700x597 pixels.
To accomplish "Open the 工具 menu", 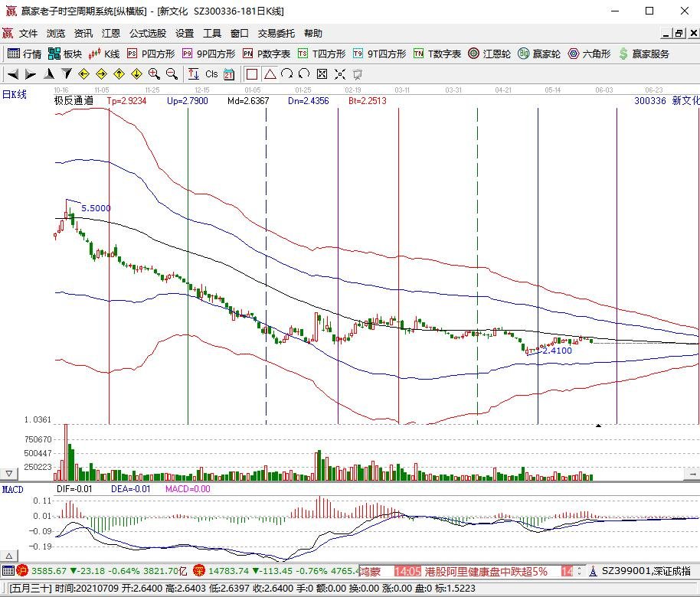I will [x=212, y=34].
